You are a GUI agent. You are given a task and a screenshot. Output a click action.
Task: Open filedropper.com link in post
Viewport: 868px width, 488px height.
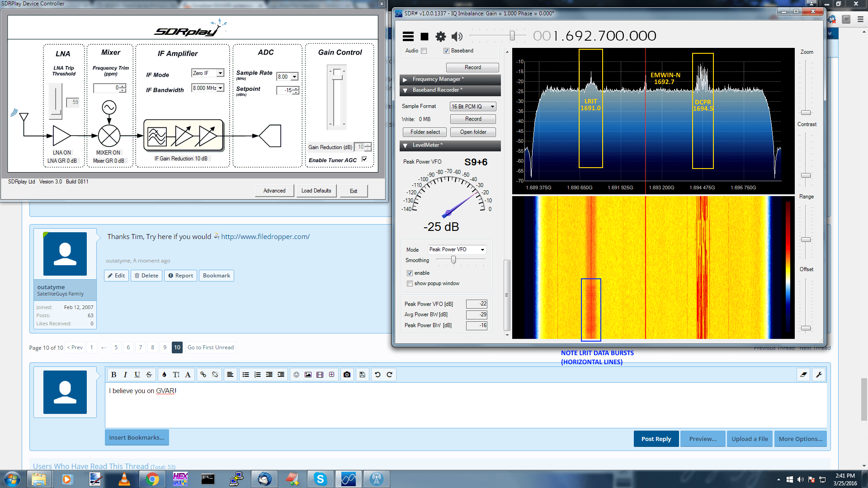[265, 236]
